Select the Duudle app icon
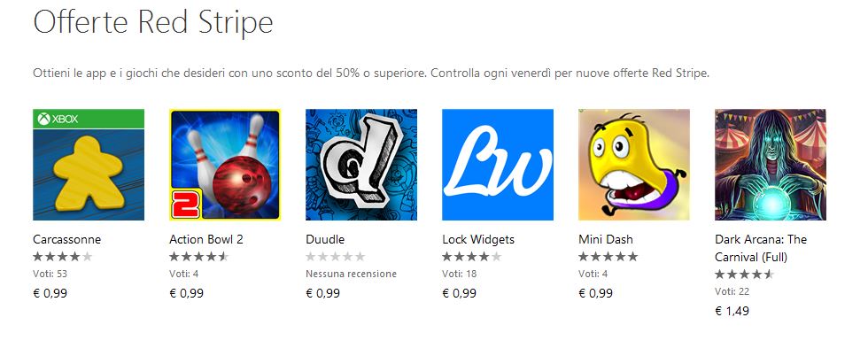This screenshot has width=868, height=356. [x=361, y=165]
